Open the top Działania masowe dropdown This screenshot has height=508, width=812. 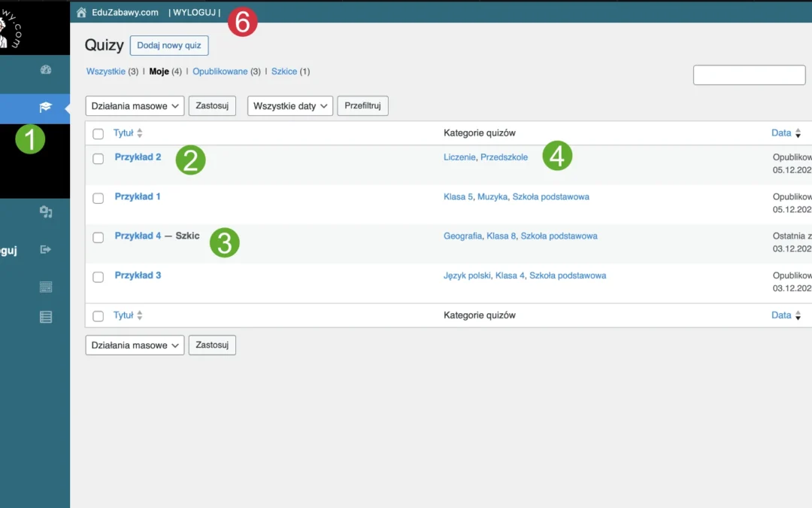point(135,106)
